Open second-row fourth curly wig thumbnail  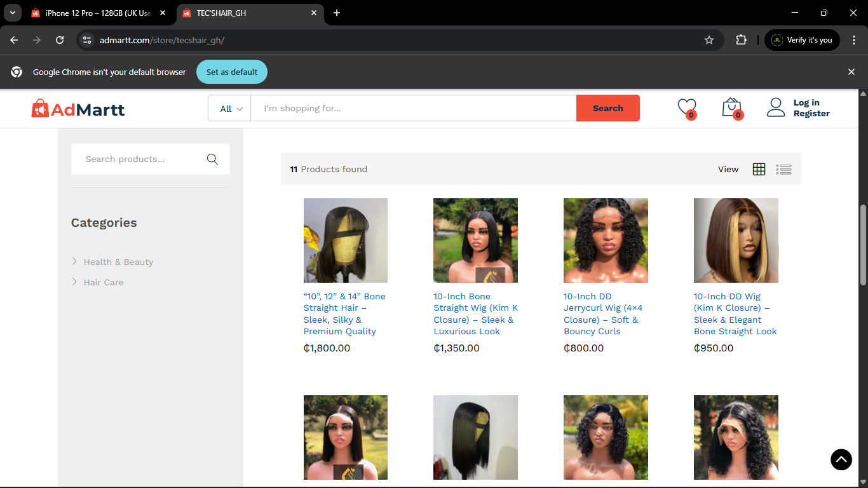[736, 437]
